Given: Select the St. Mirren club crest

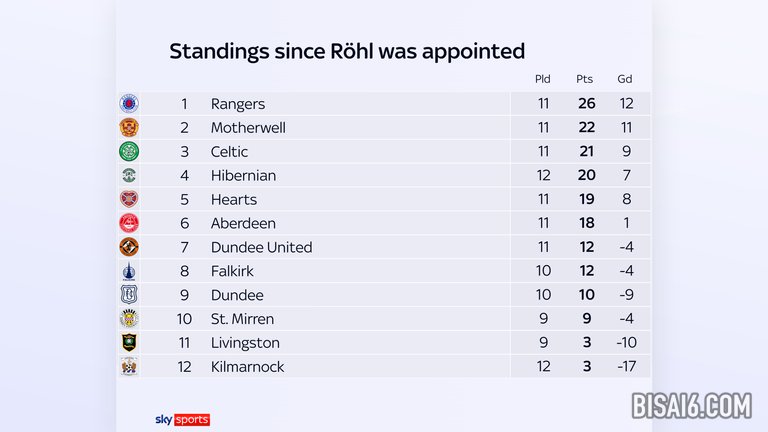Looking at the screenshot, I should coord(129,319).
